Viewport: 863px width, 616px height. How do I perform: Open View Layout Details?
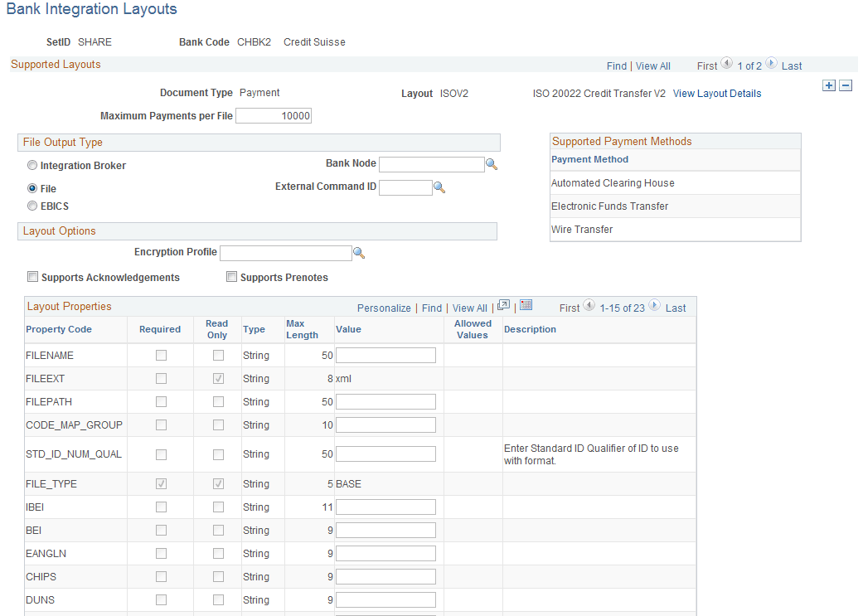tap(716, 93)
